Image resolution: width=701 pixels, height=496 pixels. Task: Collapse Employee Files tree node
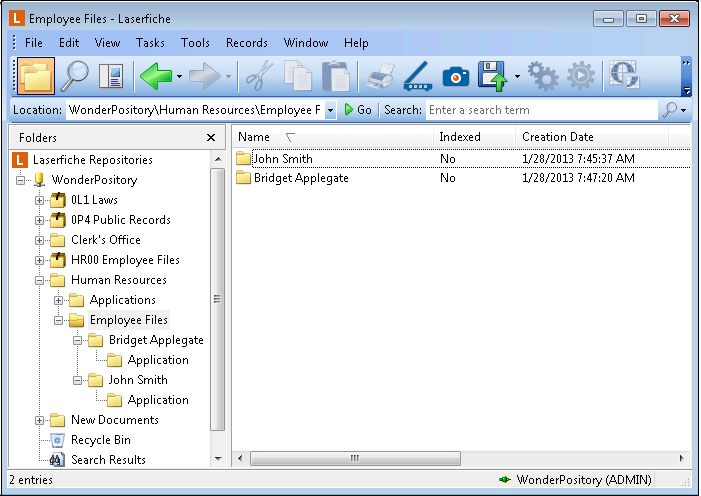coord(59,320)
